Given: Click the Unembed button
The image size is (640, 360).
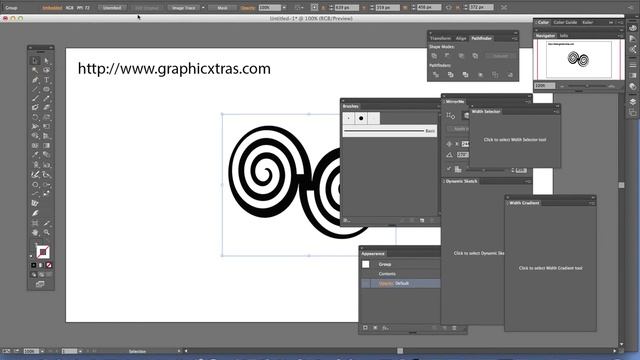Looking at the screenshot, I should pos(112,8).
